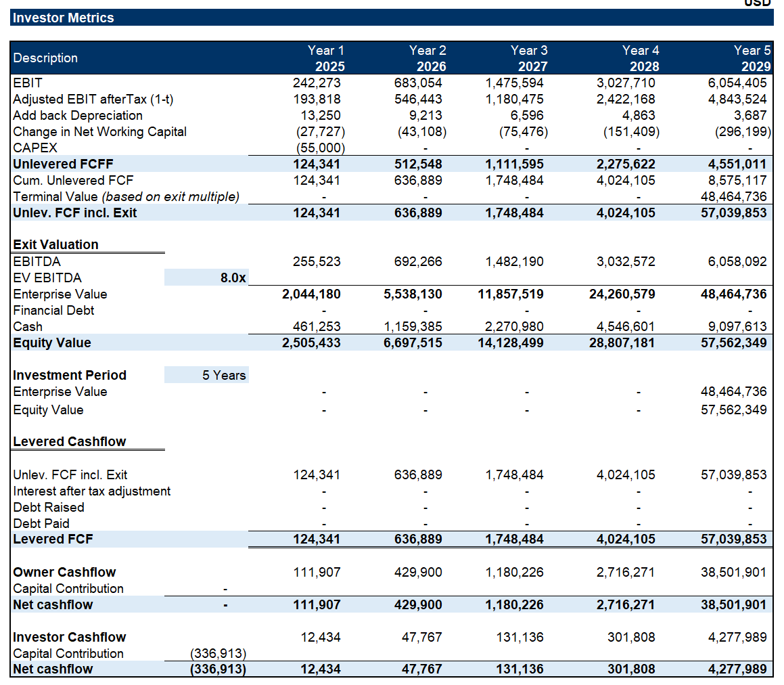Click the Investor Metrics title bar
This screenshot has height=685, width=784.
coord(392,18)
